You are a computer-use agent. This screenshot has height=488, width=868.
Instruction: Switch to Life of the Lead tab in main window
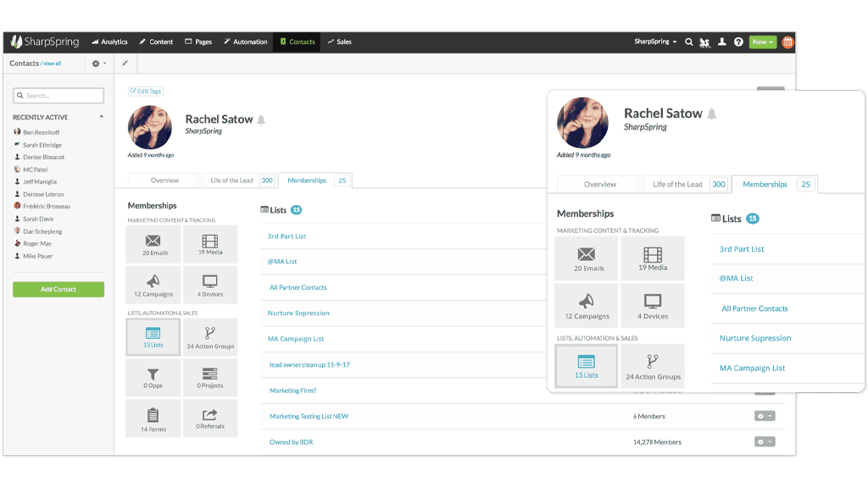[x=239, y=180]
